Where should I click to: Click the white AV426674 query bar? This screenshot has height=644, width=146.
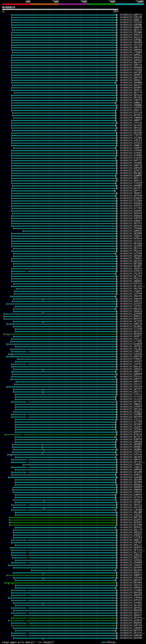click(60, 9)
